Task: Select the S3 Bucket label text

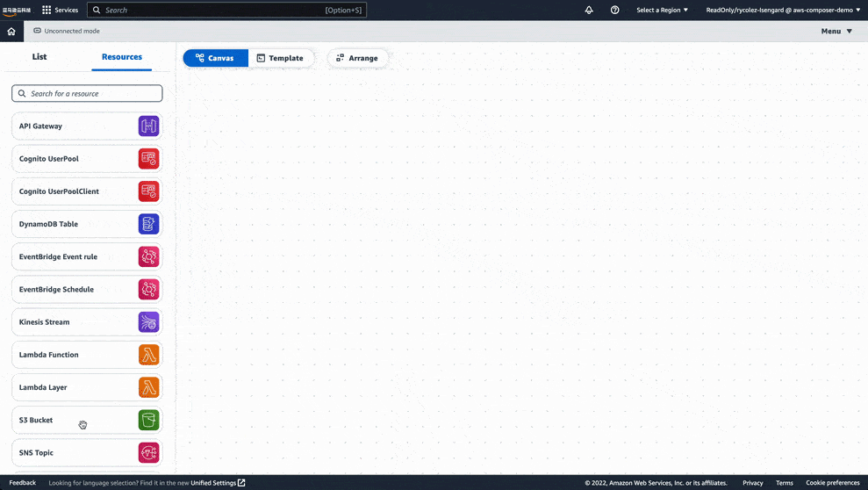Action: (x=36, y=421)
